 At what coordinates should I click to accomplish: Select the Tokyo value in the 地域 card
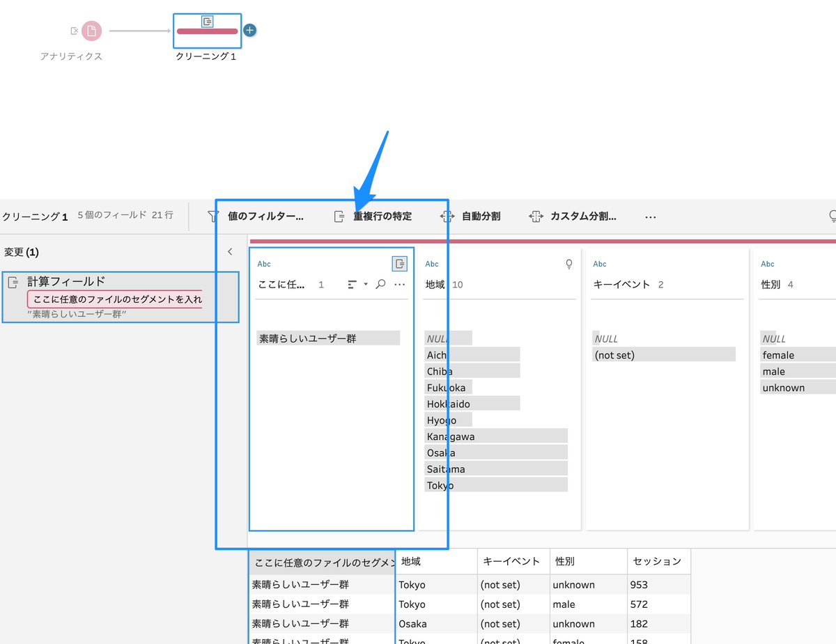(496, 485)
